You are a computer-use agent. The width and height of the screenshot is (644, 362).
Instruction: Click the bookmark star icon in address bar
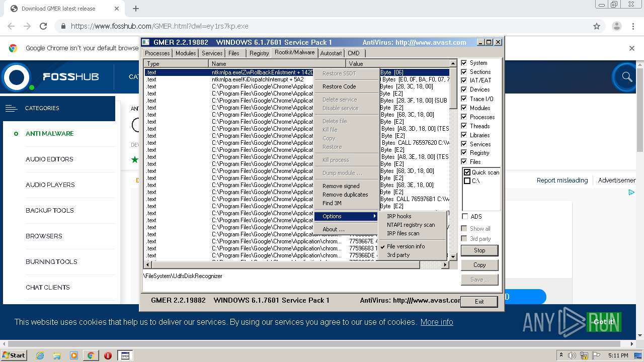coord(597,26)
